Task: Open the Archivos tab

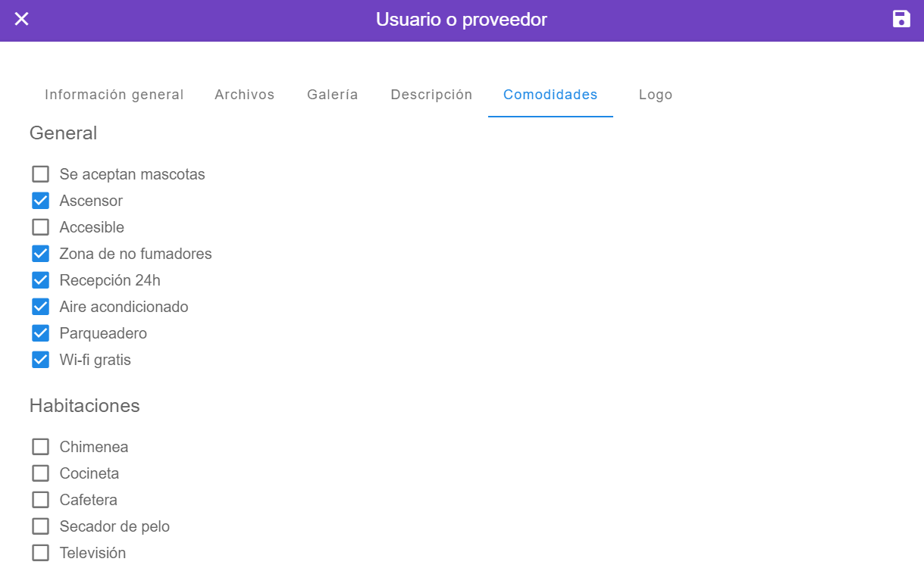Action: coord(244,95)
